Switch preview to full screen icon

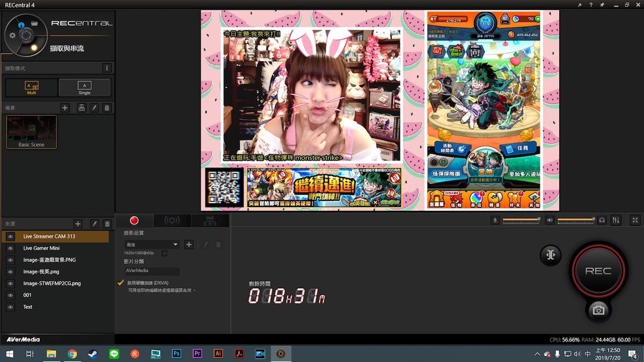click(x=635, y=220)
